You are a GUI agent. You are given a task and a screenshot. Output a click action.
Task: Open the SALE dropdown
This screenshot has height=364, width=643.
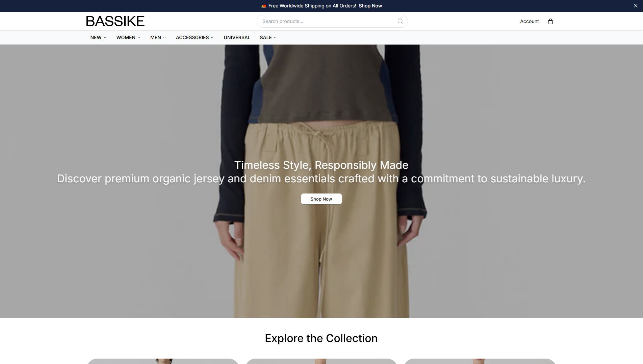click(268, 37)
